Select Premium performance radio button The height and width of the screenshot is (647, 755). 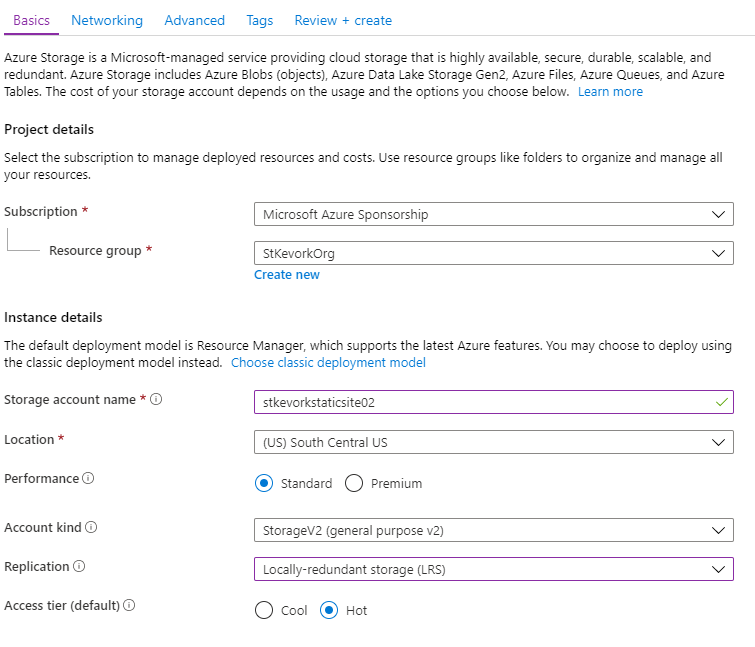[354, 483]
